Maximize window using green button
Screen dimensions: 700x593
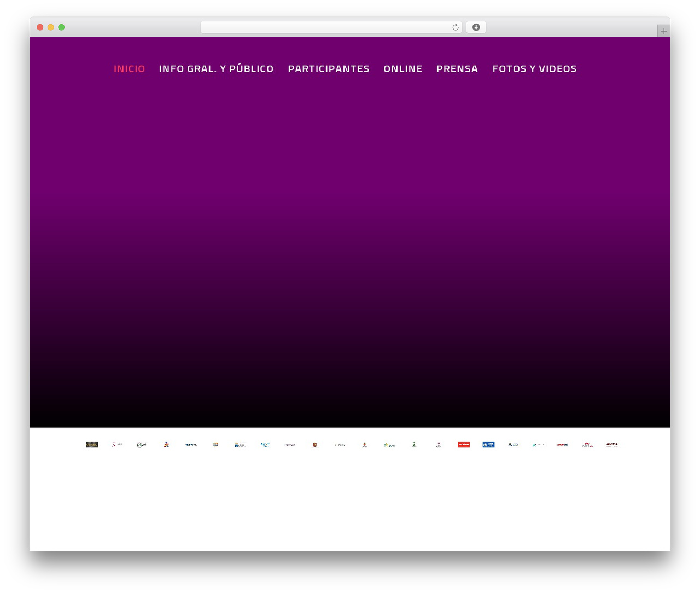(61, 27)
